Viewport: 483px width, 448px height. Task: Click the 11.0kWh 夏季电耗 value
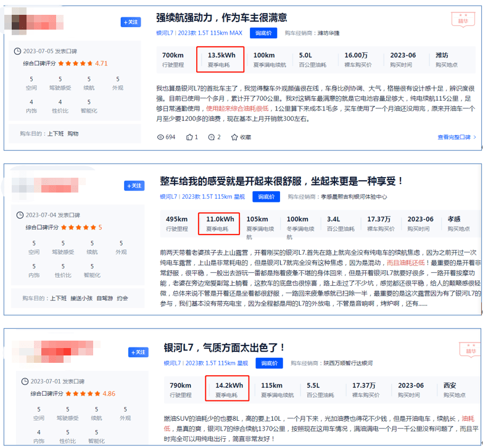click(220, 220)
